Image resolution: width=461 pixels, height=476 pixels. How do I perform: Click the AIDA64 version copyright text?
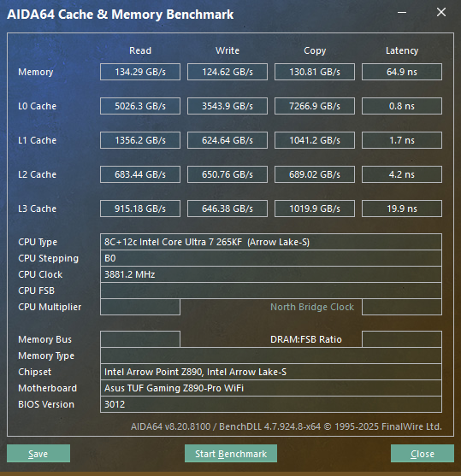click(287, 426)
